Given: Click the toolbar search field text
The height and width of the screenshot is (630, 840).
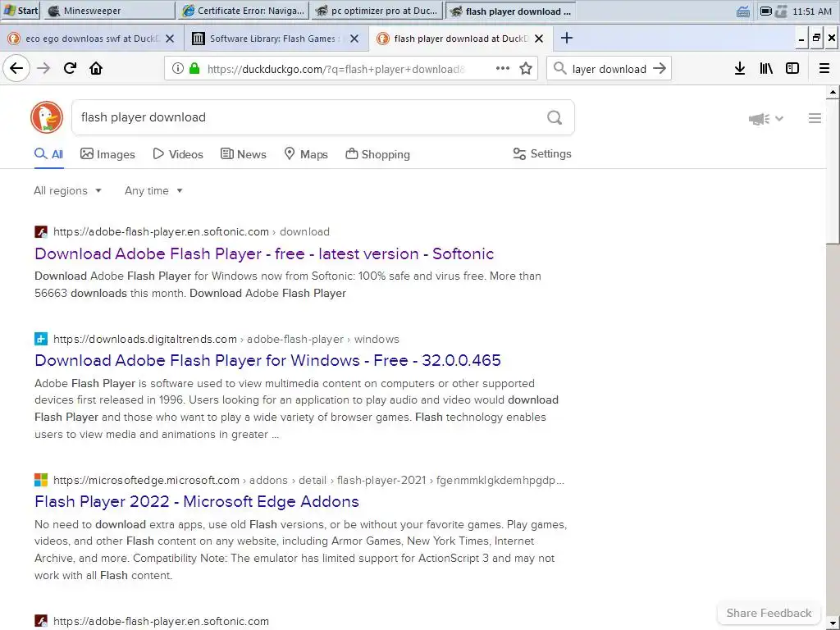Looking at the screenshot, I should coord(609,69).
